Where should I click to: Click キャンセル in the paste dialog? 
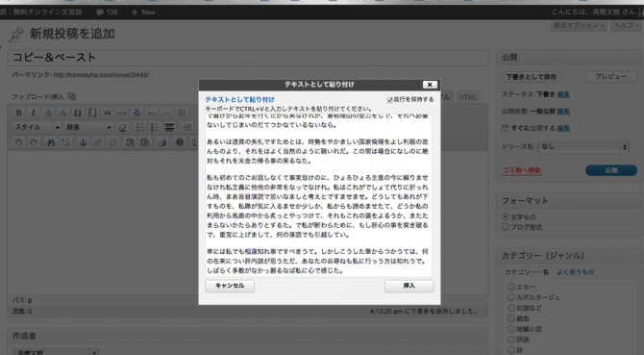tap(230, 286)
